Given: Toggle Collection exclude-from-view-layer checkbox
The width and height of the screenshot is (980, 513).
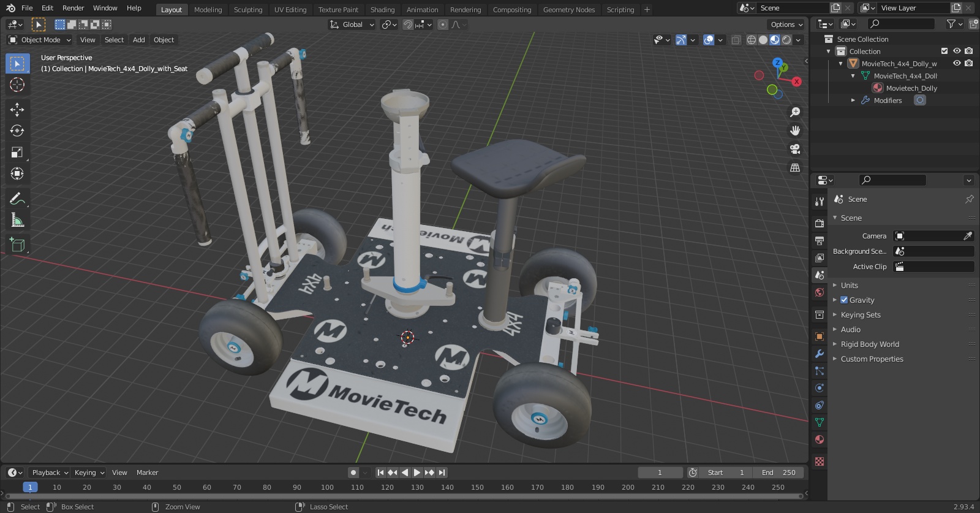Looking at the screenshot, I should [944, 51].
